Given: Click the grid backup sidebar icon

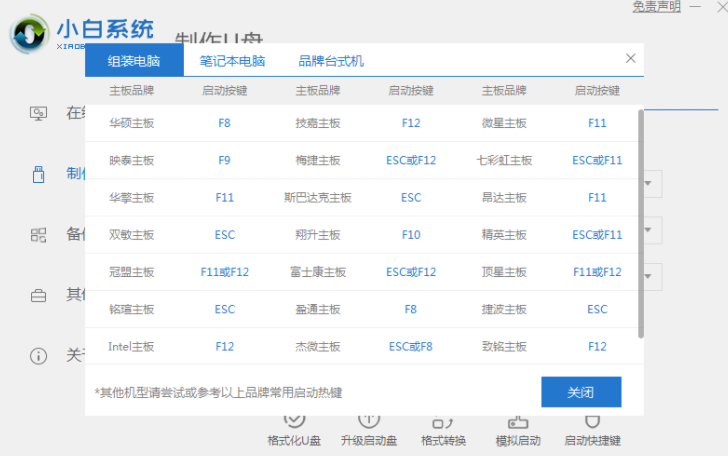Looking at the screenshot, I should coord(39,235).
